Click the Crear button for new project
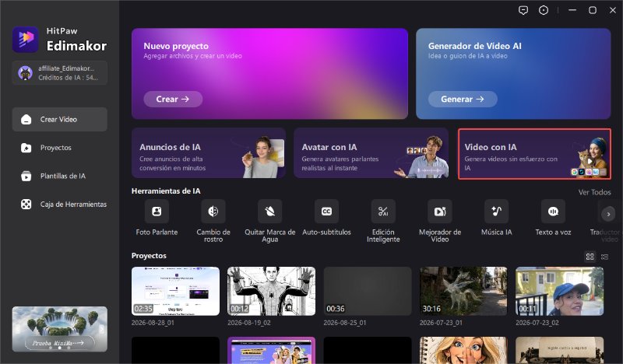 tap(173, 100)
